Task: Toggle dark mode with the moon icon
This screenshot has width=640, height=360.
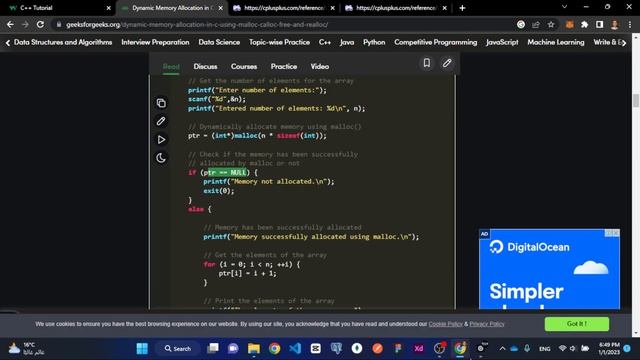Action: tap(161, 158)
